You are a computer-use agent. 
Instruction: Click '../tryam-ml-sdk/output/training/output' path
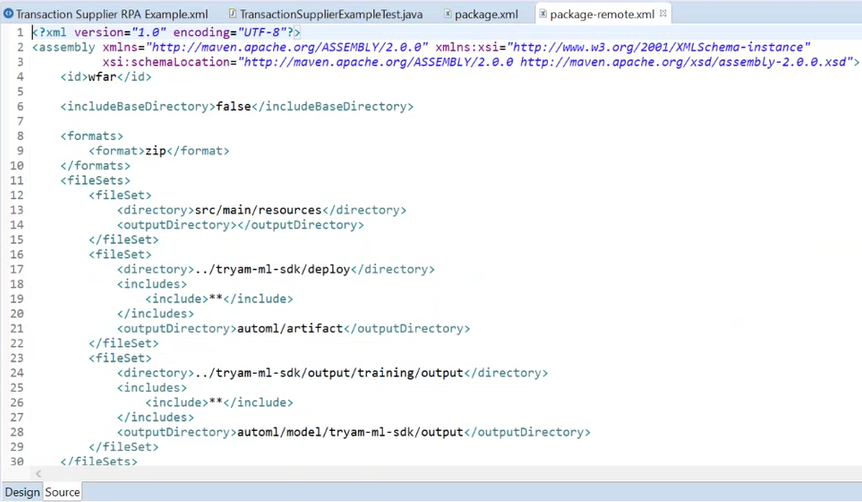pos(329,373)
